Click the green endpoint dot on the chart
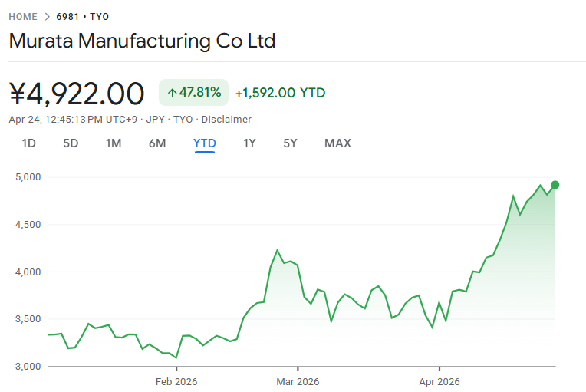This screenshot has width=586, height=392. click(x=555, y=185)
